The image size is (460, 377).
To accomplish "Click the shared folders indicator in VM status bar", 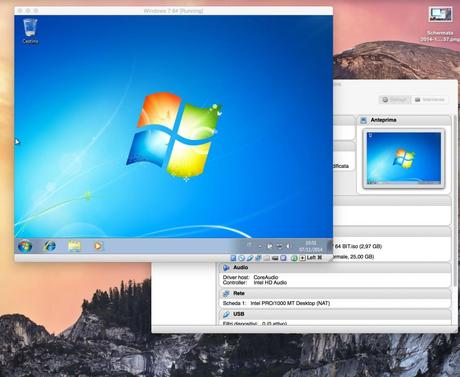I will (x=267, y=258).
